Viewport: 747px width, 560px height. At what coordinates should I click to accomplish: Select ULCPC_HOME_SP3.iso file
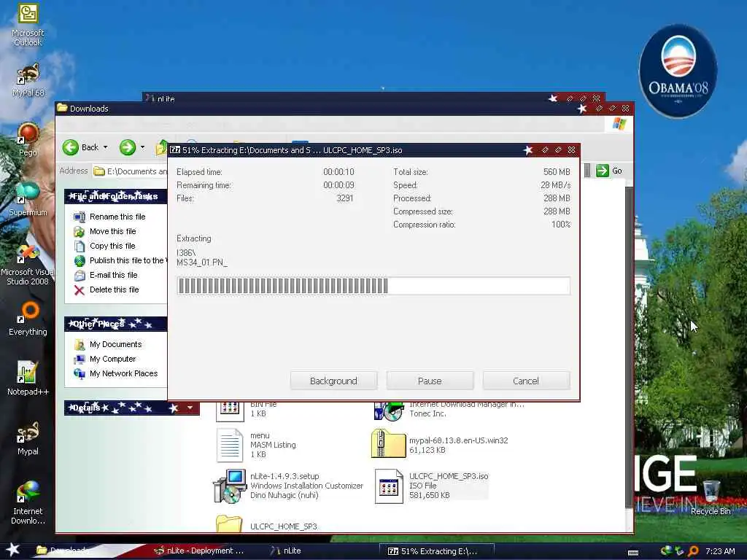(x=432, y=486)
